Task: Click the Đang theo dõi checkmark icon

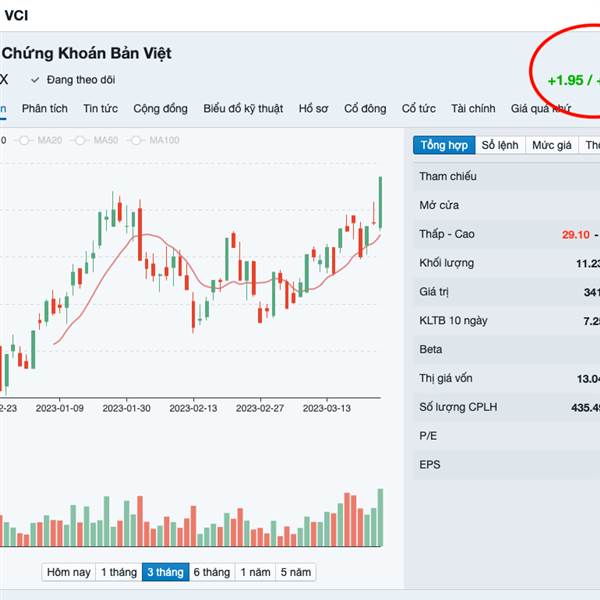Action: (35, 79)
